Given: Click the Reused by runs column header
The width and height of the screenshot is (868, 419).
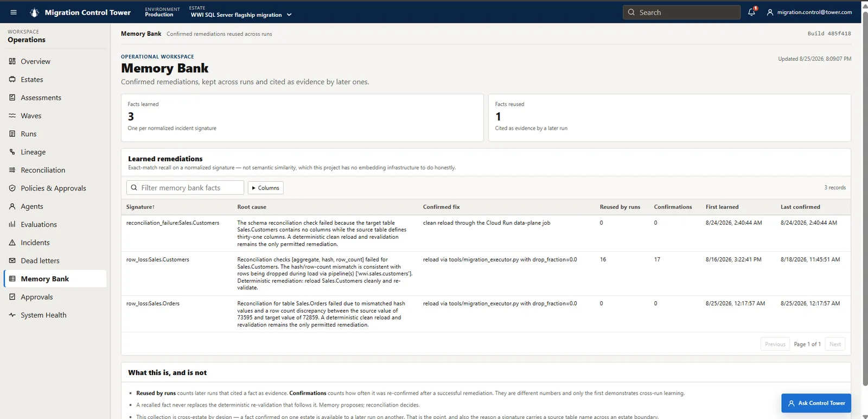Looking at the screenshot, I should (620, 207).
